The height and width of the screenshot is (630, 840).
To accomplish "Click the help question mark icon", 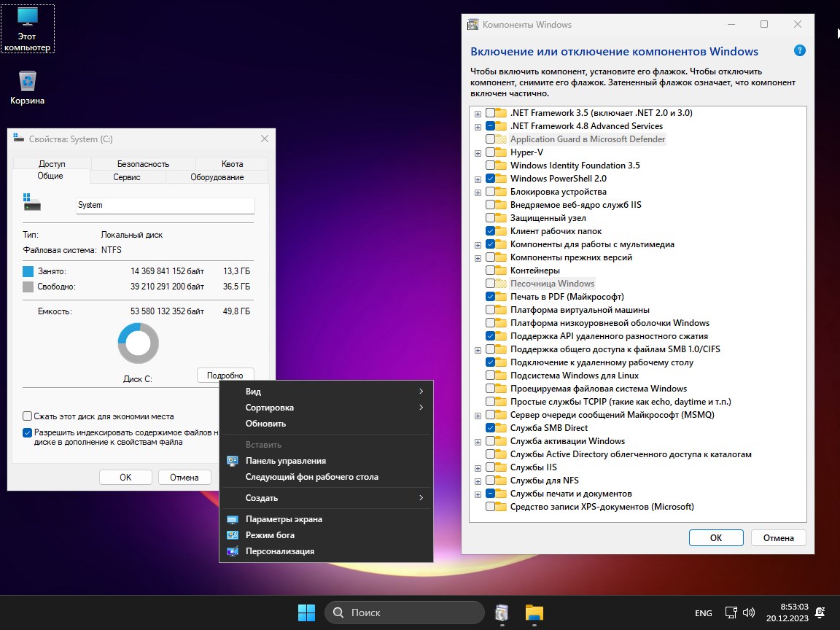I will pos(800,51).
